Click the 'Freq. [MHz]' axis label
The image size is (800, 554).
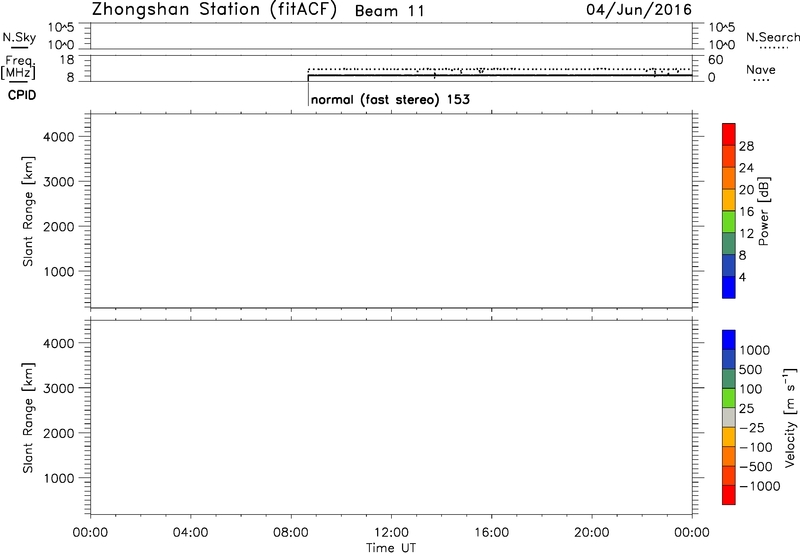pyautogui.click(x=18, y=67)
